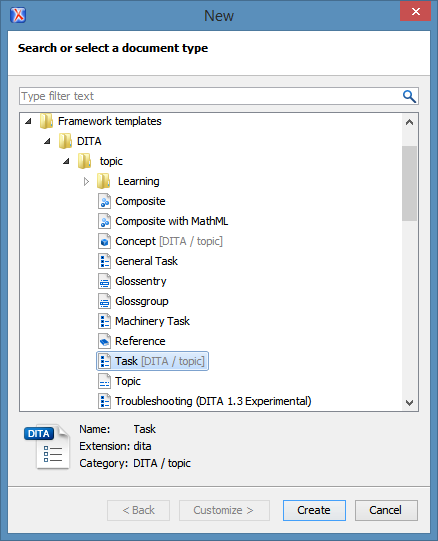Viewport: 438px width, 541px height.
Task: Select the Topic template icon
Action: point(104,381)
